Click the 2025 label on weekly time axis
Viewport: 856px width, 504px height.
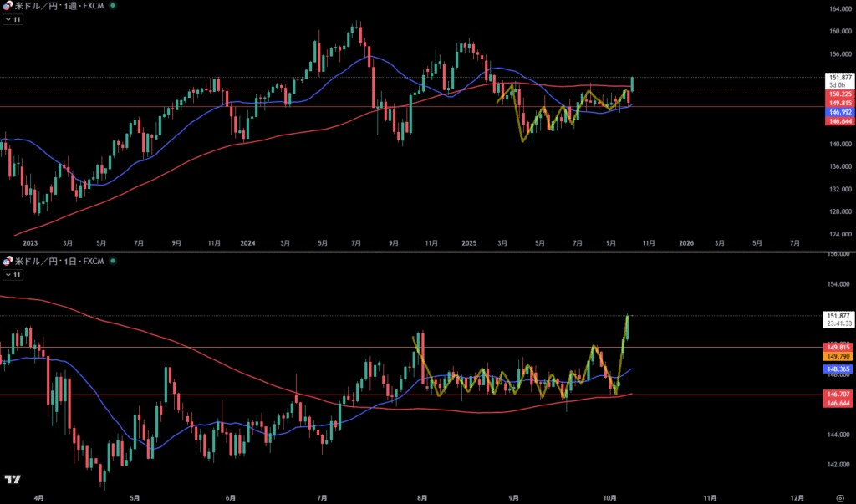[x=468, y=243]
